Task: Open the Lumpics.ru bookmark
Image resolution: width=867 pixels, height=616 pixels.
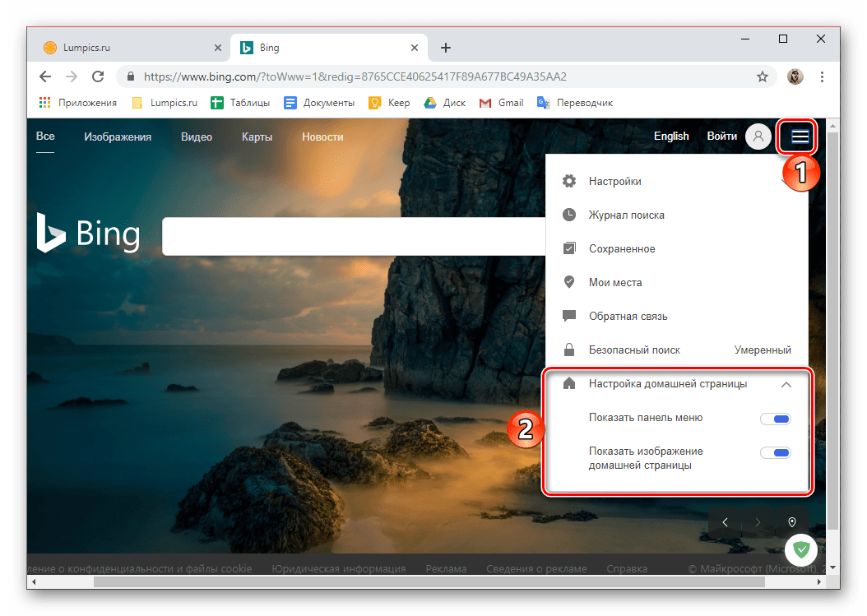Action: (x=165, y=103)
